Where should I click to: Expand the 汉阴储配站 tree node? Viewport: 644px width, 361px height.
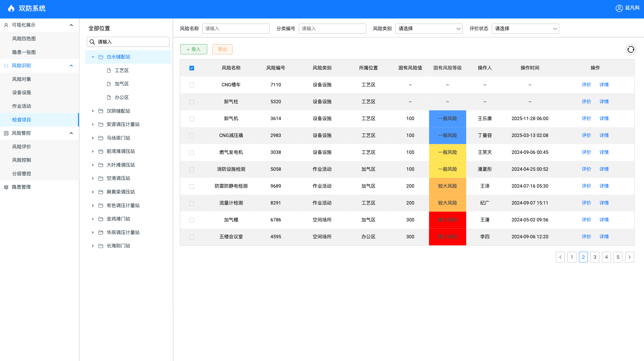(x=93, y=111)
